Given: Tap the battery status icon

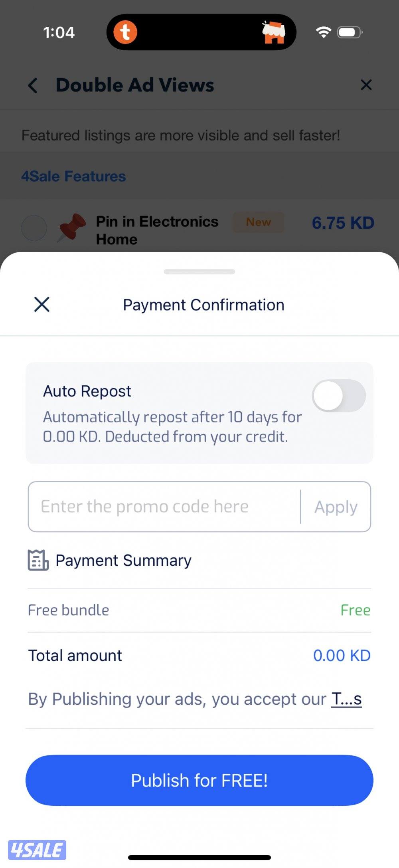Looking at the screenshot, I should tap(350, 32).
